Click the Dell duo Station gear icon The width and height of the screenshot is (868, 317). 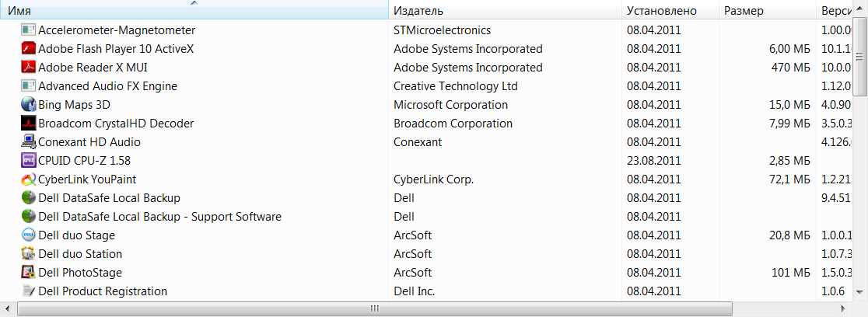[28, 254]
